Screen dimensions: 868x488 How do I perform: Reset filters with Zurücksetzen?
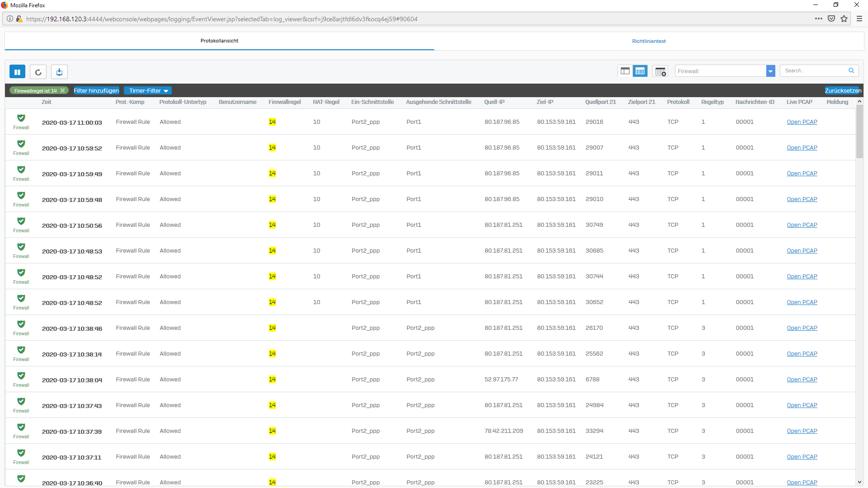[x=843, y=90]
